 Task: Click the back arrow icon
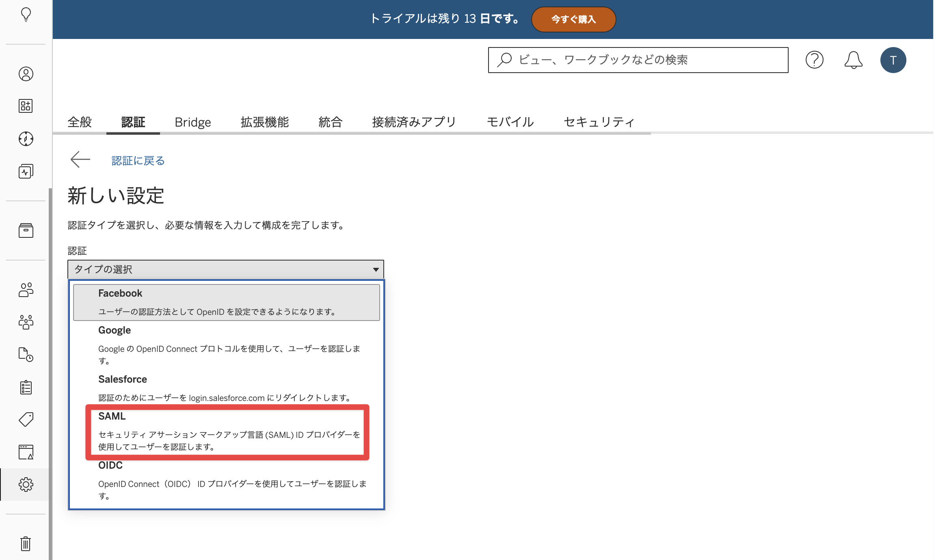click(80, 159)
